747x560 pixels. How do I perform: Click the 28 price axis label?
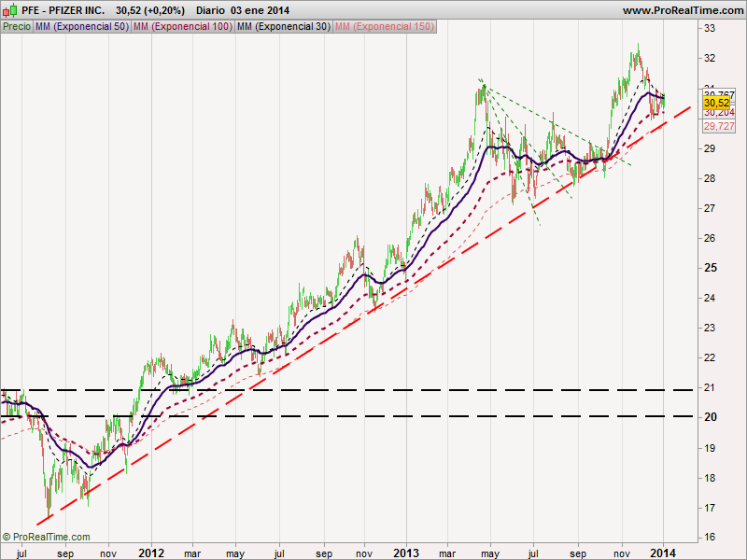(x=710, y=178)
